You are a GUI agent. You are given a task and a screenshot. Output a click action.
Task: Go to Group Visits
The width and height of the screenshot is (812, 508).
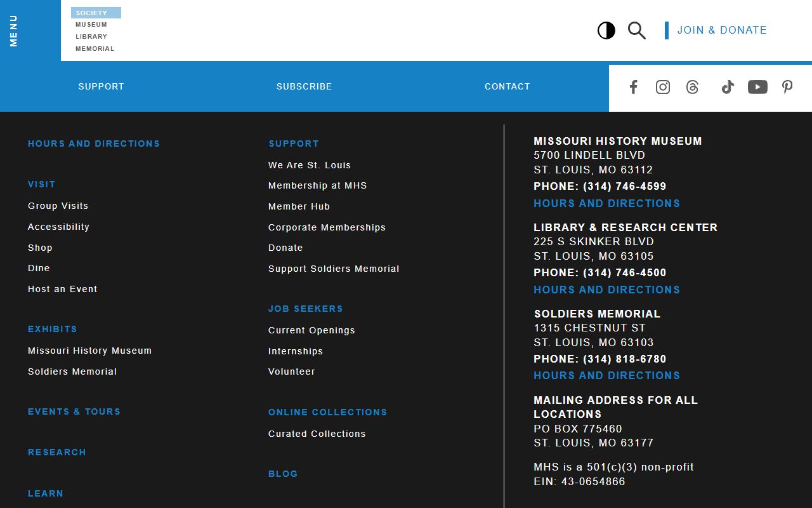pyautogui.click(x=58, y=206)
